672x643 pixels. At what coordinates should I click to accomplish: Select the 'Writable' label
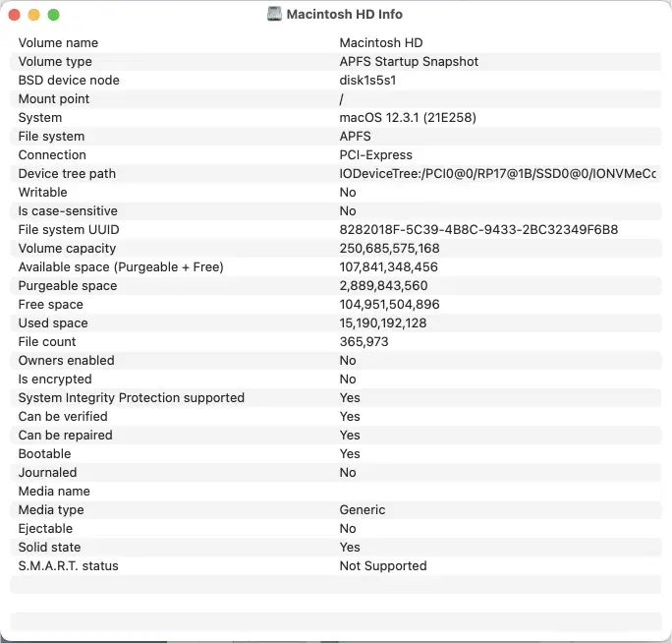point(43,192)
